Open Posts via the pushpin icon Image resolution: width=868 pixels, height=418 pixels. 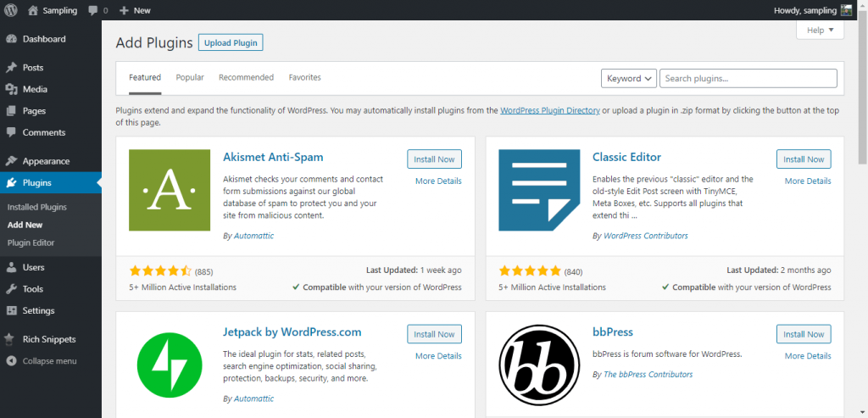coord(11,68)
